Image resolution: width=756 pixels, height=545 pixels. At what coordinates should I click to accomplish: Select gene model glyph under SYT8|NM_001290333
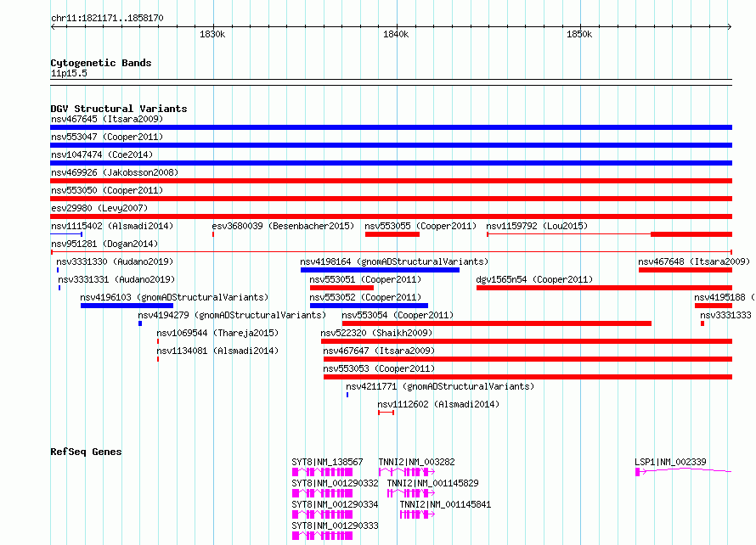(322, 536)
